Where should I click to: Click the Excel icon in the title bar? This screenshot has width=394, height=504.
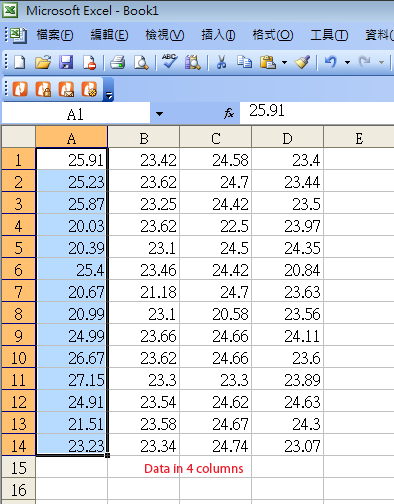click(x=10, y=10)
